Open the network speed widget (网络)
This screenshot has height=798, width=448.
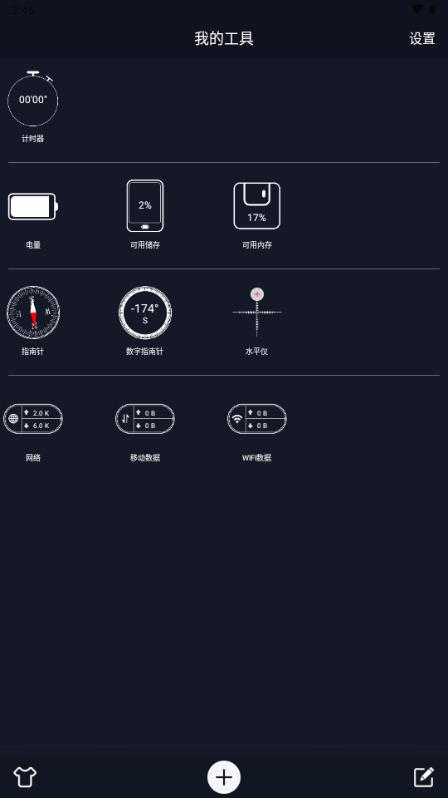point(33,419)
